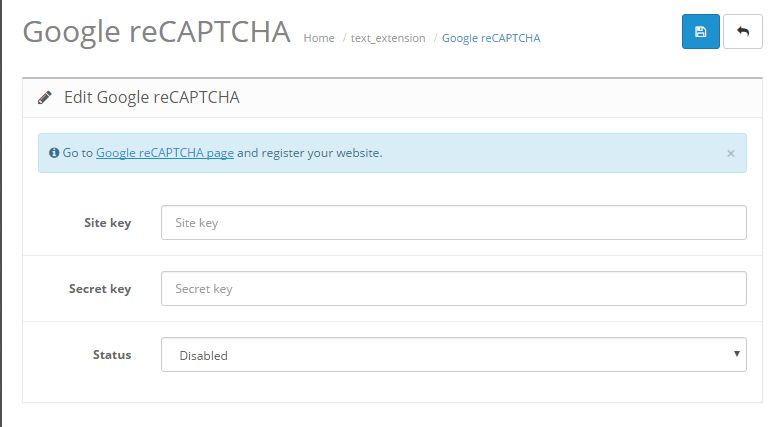The image size is (773, 427).
Task: Click Google reCAPTCHA breadcrumb link
Action: click(491, 38)
